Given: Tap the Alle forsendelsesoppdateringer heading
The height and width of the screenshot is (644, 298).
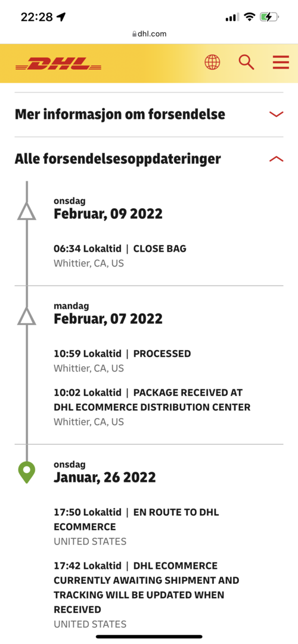Looking at the screenshot, I should (118, 159).
